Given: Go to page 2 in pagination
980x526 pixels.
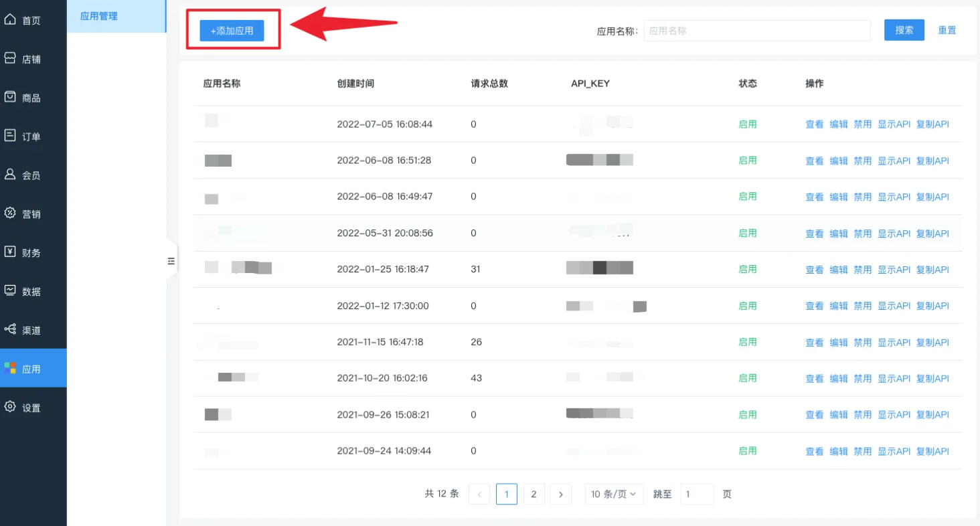Looking at the screenshot, I should click(534, 495).
